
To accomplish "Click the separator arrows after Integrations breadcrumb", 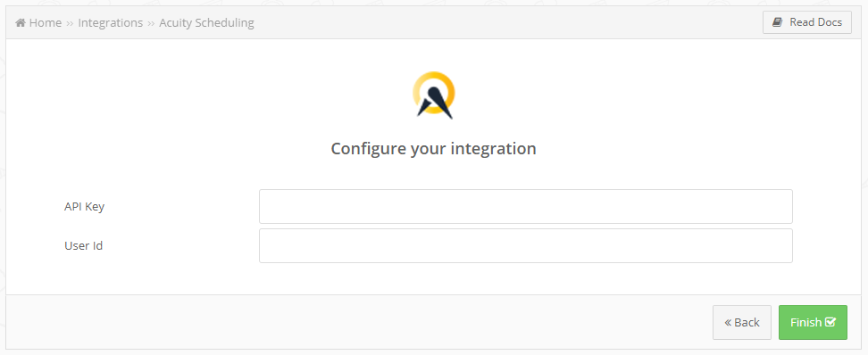I will pyautogui.click(x=151, y=23).
